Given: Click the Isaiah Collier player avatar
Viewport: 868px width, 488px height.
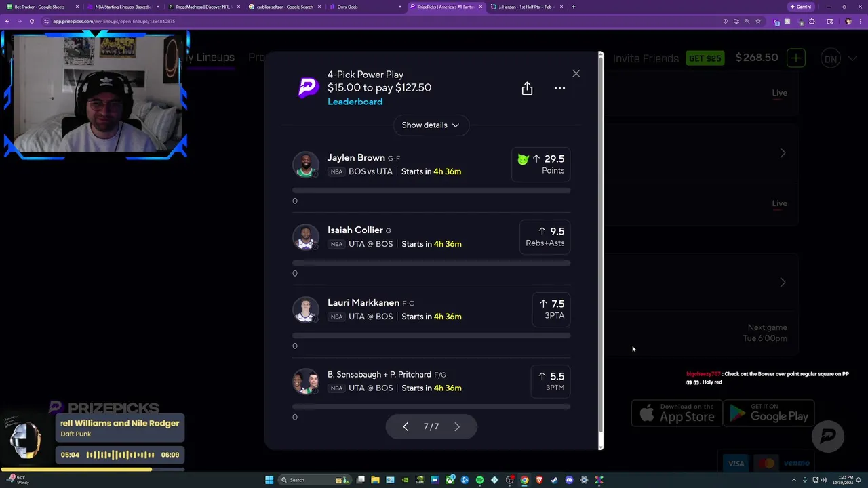Looking at the screenshot, I should pyautogui.click(x=305, y=237).
